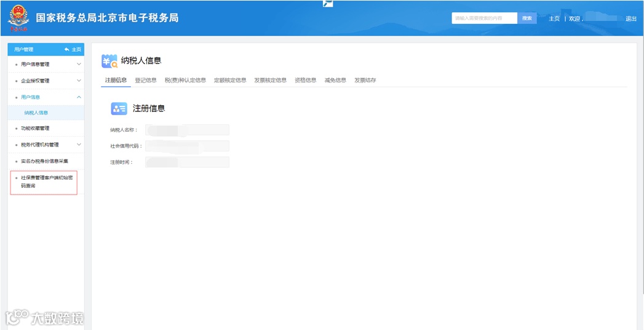Open 用户信息管理 in sidebar
Screen dimensions: 644x330
coord(35,64)
